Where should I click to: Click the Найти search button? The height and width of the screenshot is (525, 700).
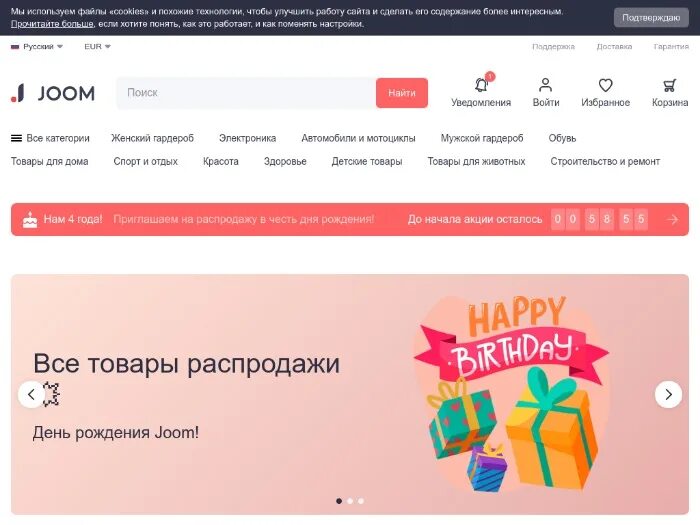point(402,93)
